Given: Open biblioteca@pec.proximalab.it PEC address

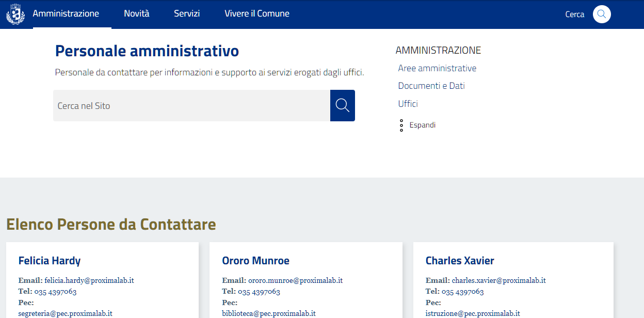Looking at the screenshot, I should click(268, 313).
